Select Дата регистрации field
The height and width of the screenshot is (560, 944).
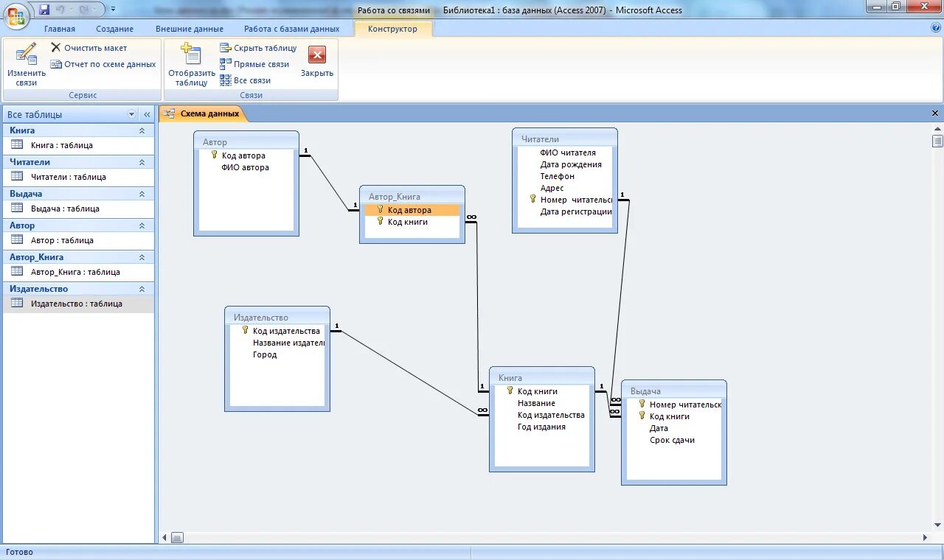575,211
